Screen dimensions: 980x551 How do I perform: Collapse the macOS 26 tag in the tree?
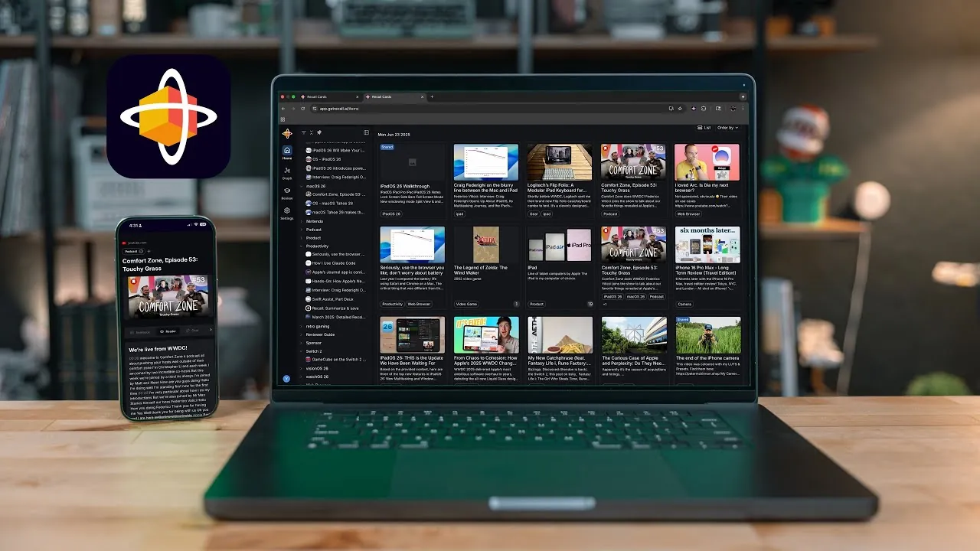tap(302, 186)
